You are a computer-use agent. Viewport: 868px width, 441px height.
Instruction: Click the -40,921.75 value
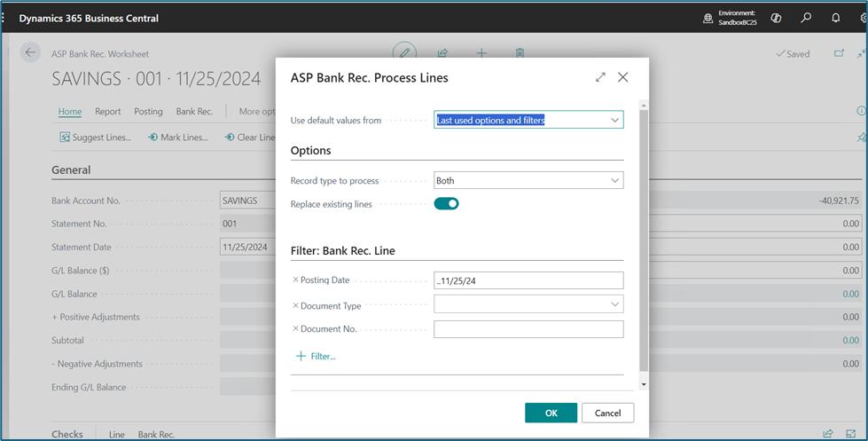pos(839,201)
